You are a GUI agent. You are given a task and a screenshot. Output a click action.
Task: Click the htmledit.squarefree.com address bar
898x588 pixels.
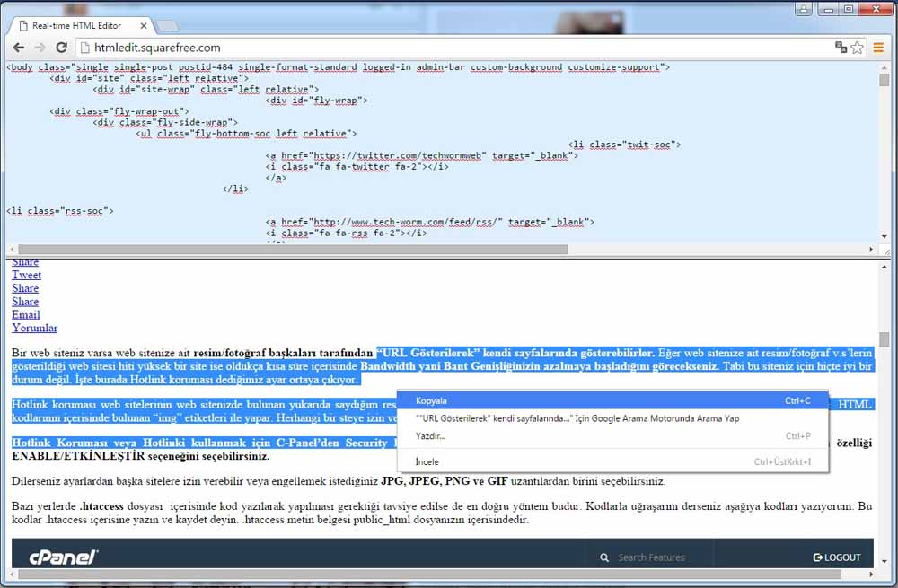coord(449,48)
